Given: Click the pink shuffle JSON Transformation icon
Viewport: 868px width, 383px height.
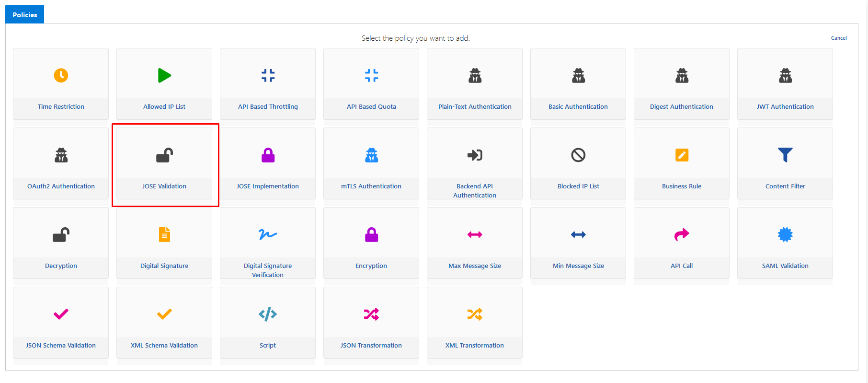Looking at the screenshot, I should [x=371, y=314].
